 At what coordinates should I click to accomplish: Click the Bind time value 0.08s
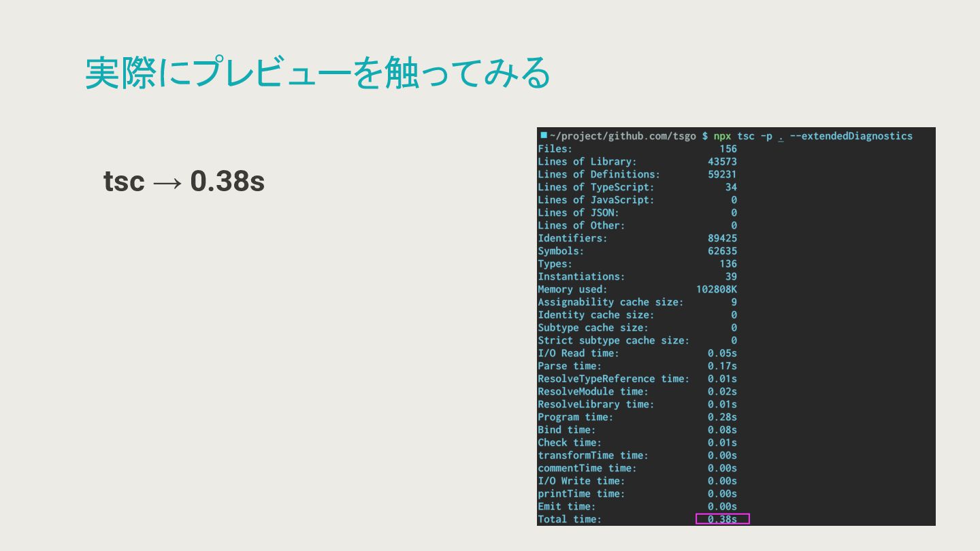pos(722,429)
